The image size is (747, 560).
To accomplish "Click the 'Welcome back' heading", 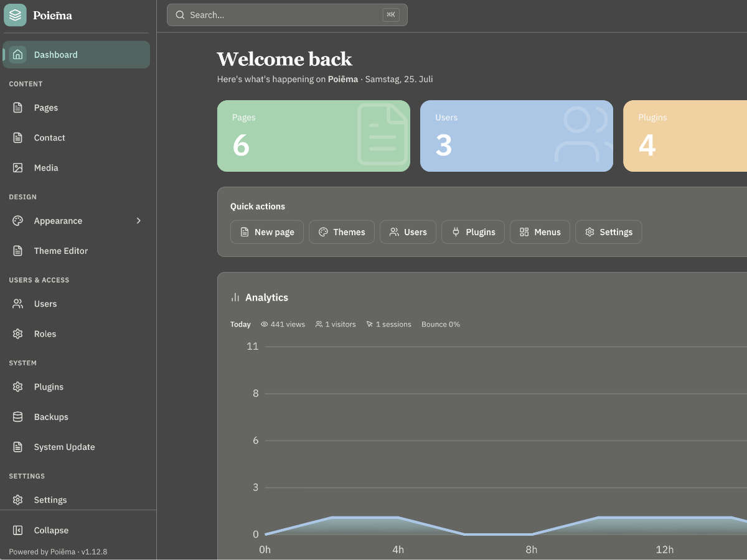I will pyautogui.click(x=284, y=59).
